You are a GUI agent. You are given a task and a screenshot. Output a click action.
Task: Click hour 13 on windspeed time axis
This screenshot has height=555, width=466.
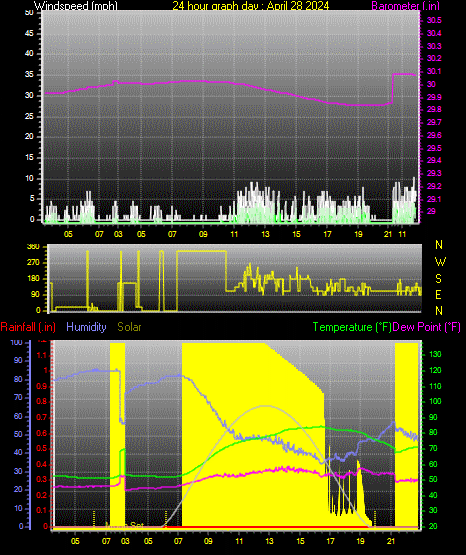(265, 234)
